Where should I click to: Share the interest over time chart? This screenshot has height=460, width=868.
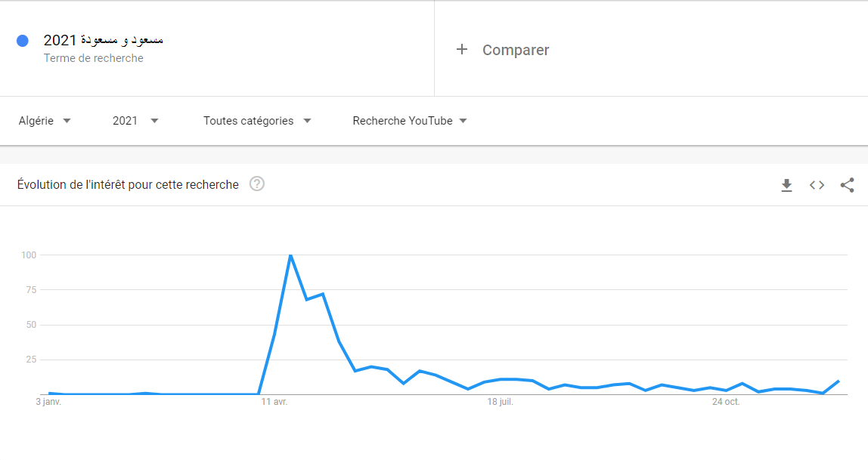pyautogui.click(x=847, y=185)
